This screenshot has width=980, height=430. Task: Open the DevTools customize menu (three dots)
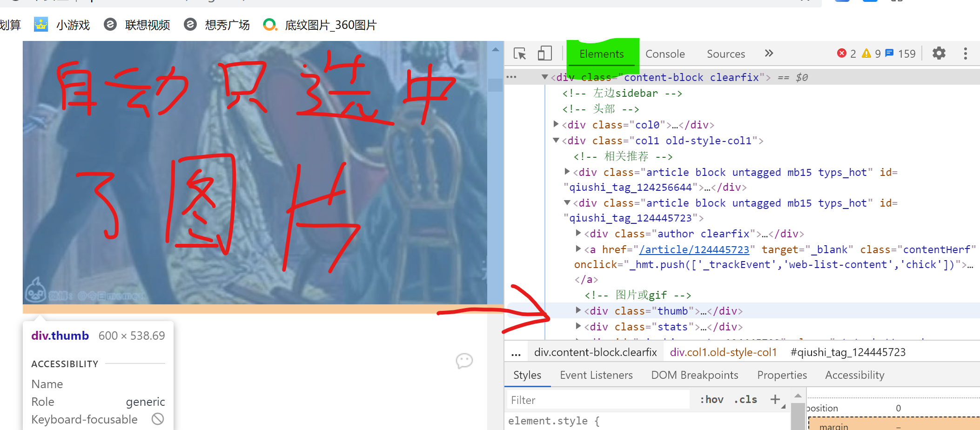(965, 54)
